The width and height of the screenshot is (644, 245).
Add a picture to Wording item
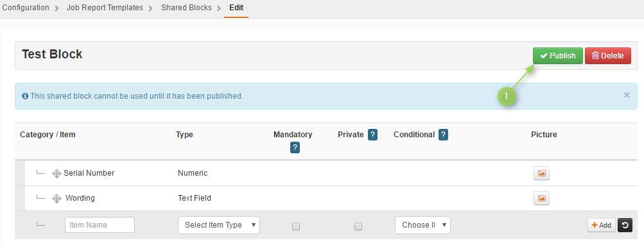pyautogui.click(x=541, y=198)
